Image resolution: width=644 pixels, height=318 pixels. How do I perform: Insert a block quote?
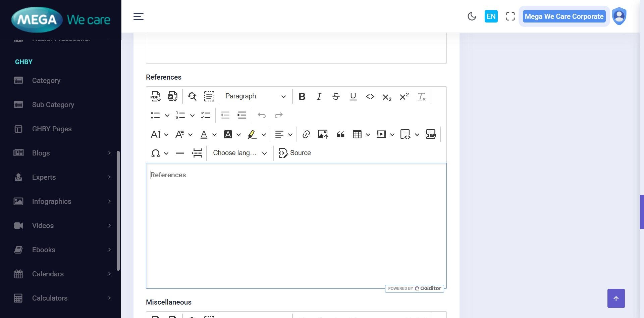[x=340, y=135]
